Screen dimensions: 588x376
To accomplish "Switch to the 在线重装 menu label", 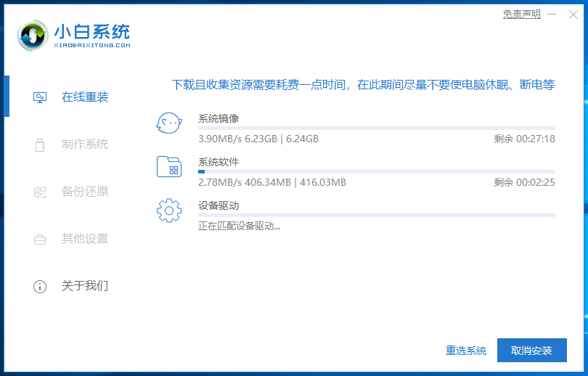I will [85, 97].
